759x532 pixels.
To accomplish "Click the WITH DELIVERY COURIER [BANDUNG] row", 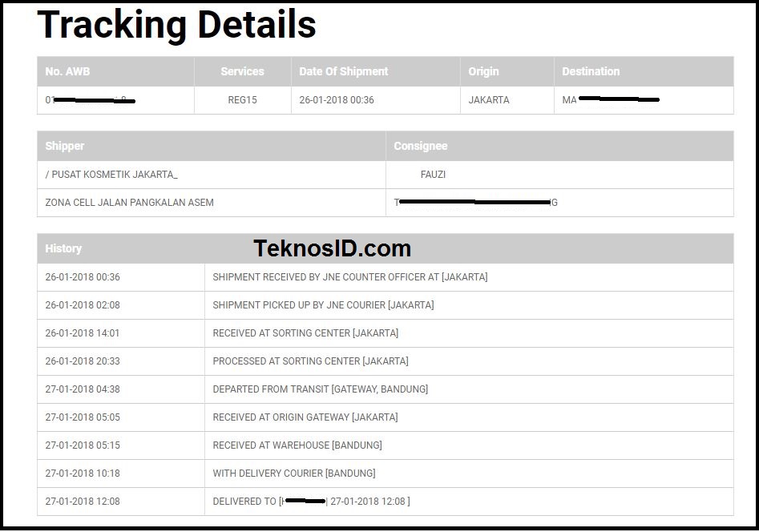I will pos(386,474).
